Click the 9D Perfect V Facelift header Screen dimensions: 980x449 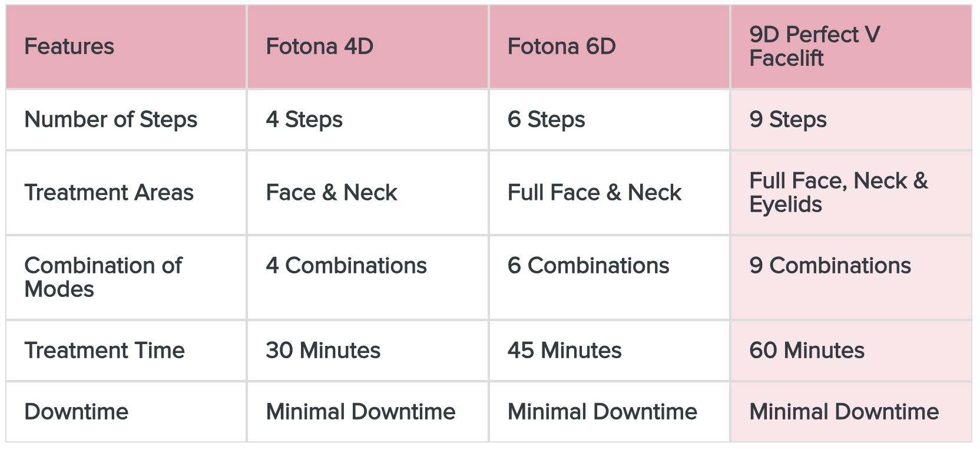pos(815,47)
